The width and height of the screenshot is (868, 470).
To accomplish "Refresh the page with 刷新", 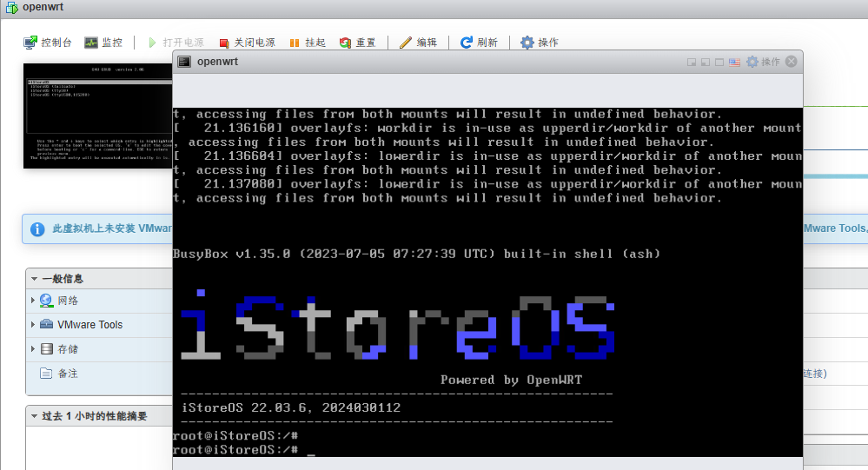I will (x=480, y=43).
